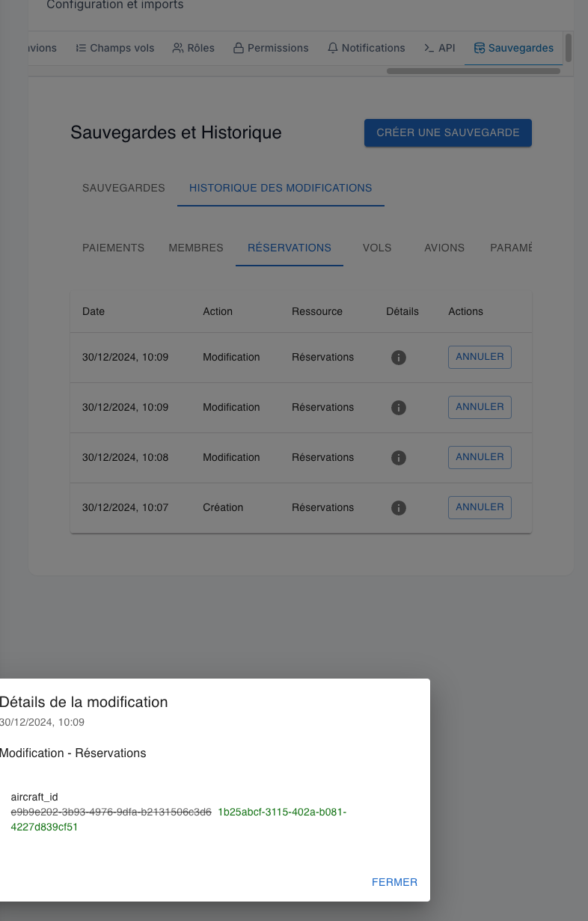This screenshot has height=921, width=588.
Task: Open the Champs vols list icon
Action: pyautogui.click(x=81, y=47)
